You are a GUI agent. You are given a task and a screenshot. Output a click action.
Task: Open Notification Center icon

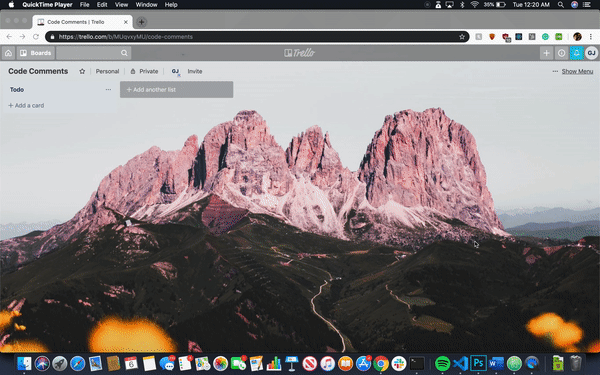(587, 5)
